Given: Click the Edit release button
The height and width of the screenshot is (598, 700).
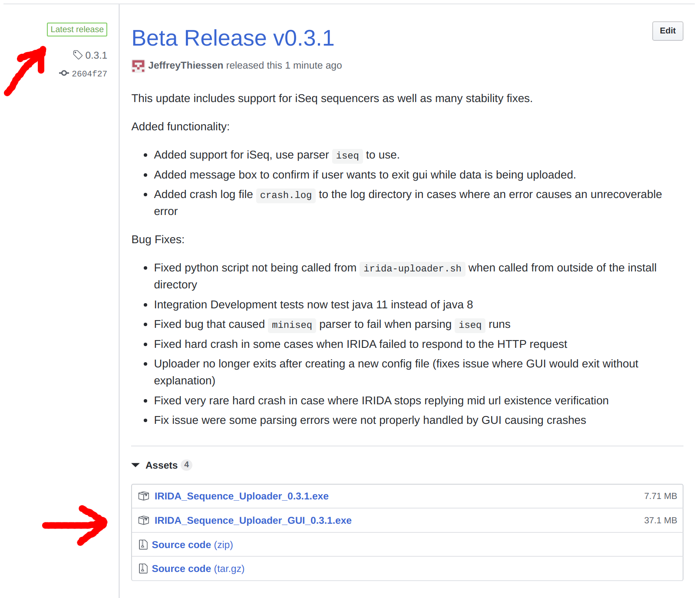Looking at the screenshot, I should [x=667, y=31].
